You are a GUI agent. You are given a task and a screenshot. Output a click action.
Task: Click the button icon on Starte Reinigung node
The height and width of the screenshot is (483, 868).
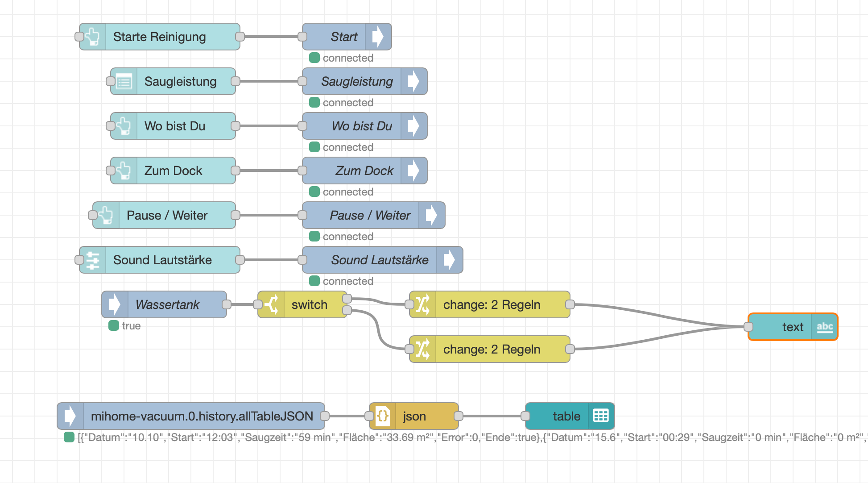tap(93, 37)
